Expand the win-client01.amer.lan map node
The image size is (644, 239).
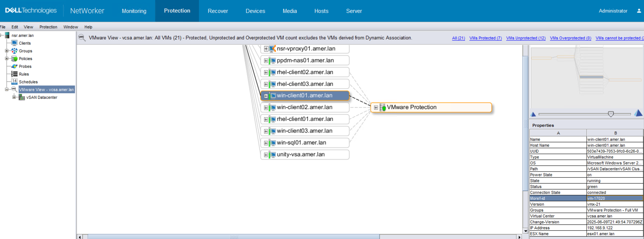pos(266,96)
